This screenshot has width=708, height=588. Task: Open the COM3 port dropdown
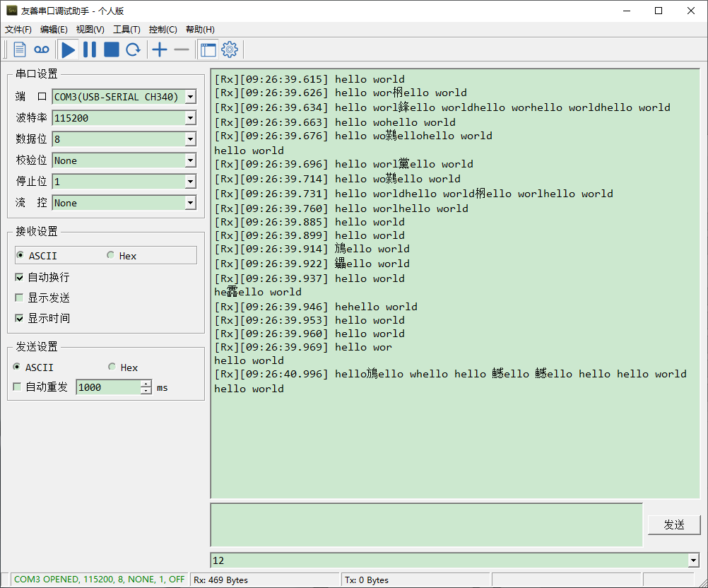tap(191, 97)
